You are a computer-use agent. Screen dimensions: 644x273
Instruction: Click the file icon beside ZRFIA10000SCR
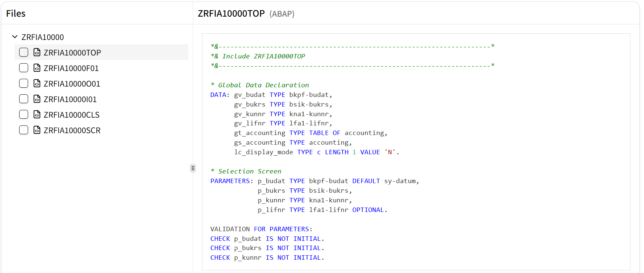pyautogui.click(x=37, y=130)
